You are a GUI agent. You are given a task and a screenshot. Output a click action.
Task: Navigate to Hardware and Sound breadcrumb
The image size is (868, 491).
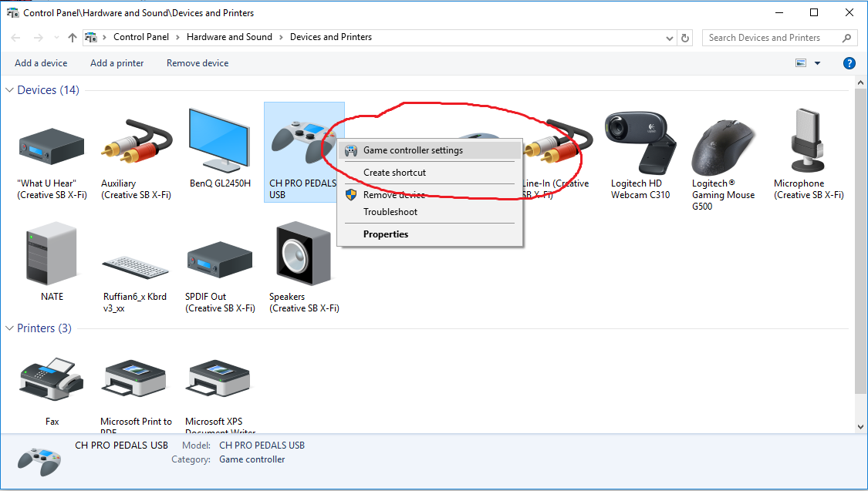click(229, 37)
